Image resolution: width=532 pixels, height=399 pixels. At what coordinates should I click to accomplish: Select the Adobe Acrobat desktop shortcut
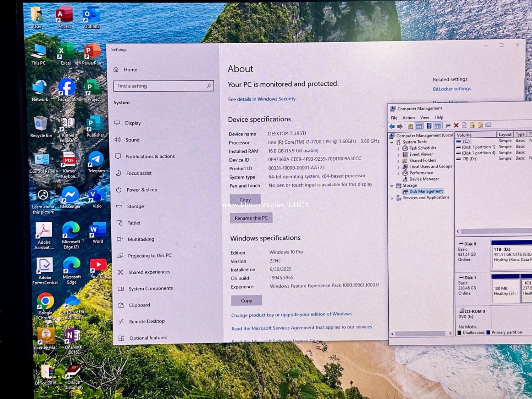pos(44,236)
